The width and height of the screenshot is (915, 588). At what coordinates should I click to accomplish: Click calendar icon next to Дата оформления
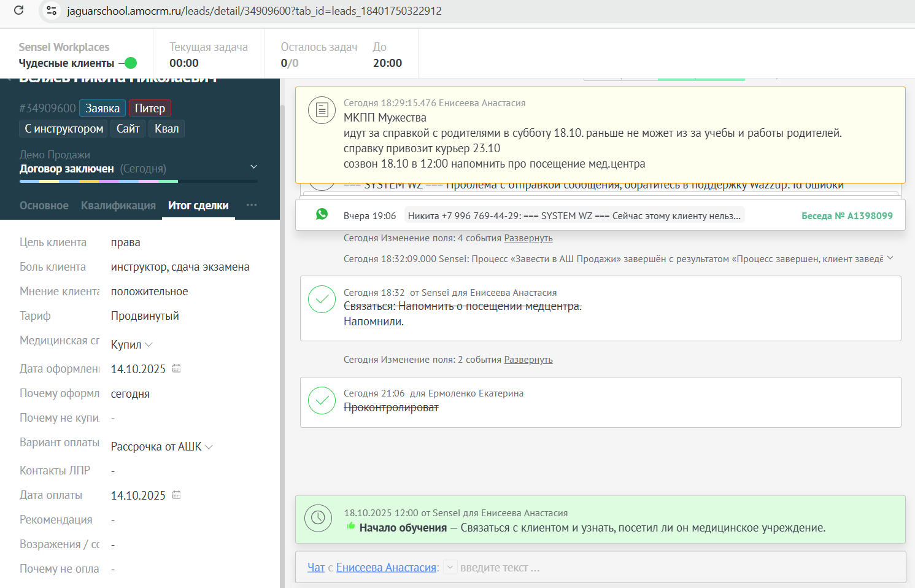177,368
